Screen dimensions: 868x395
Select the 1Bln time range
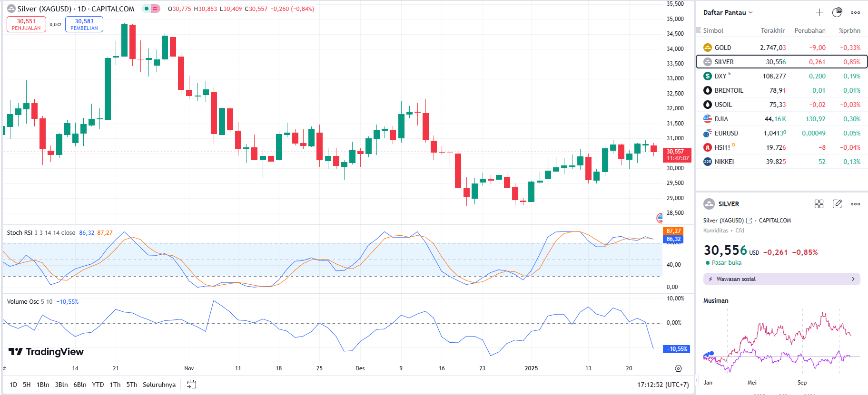[43, 385]
